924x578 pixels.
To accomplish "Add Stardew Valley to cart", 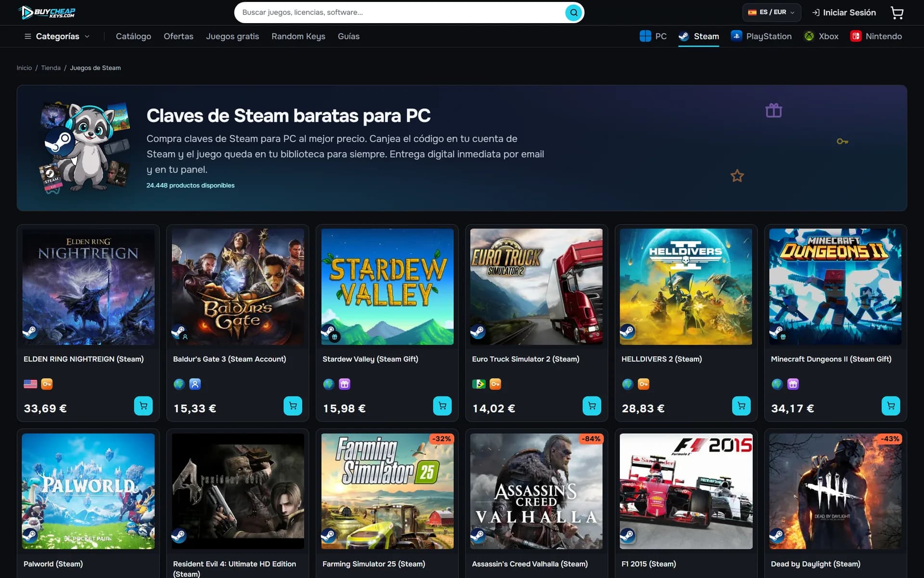I will 442,406.
